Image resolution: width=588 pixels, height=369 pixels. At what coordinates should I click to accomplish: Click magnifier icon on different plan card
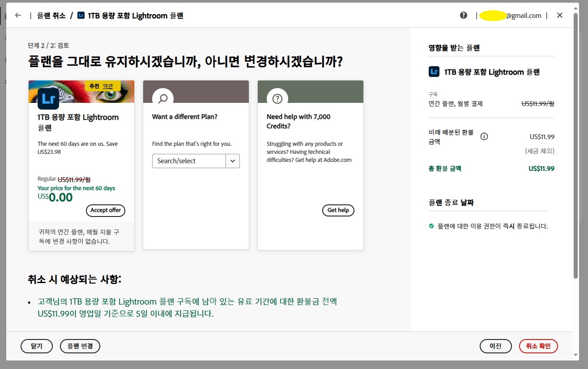(163, 98)
